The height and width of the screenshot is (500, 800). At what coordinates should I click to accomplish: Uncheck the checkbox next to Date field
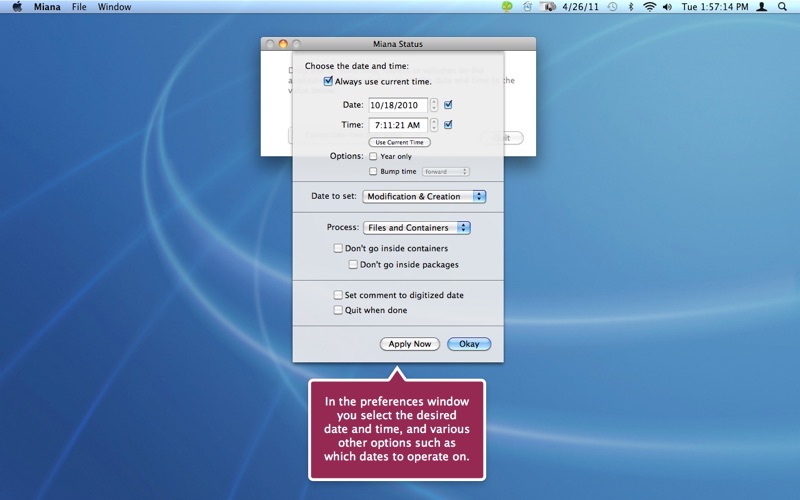448,105
